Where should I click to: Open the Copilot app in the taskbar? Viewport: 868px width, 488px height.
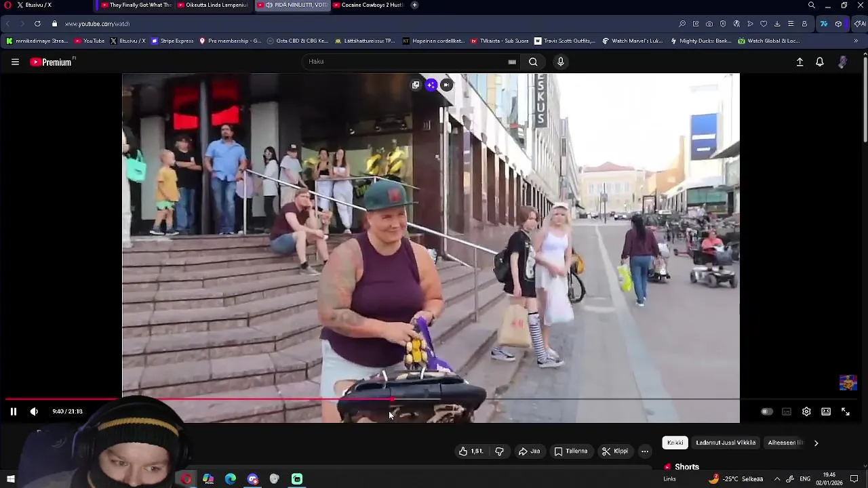[x=208, y=479]
